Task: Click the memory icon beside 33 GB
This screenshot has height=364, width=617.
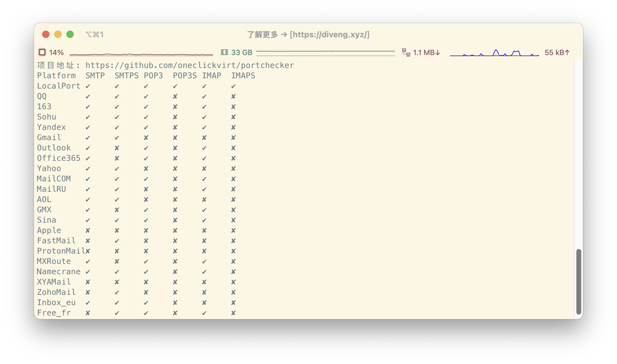Action: 224,52
